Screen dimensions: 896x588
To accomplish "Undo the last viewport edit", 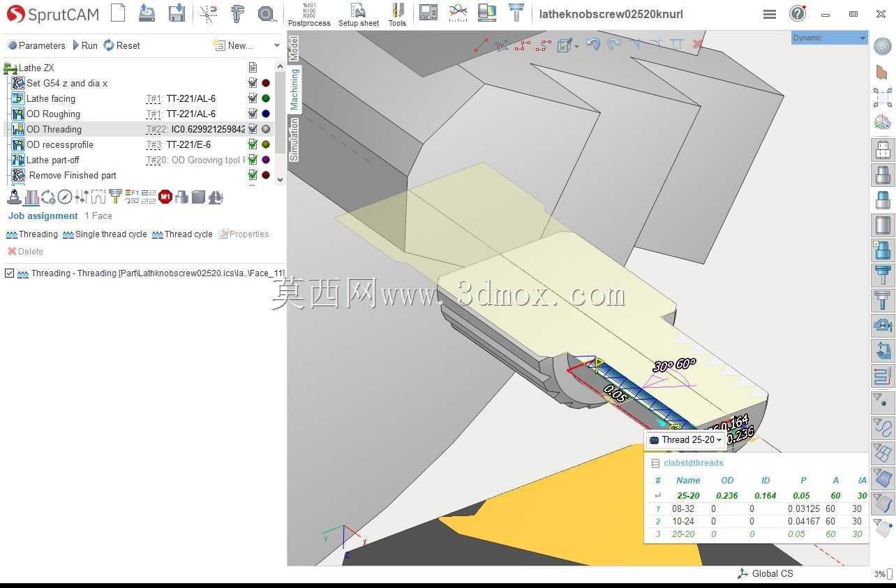I will 593,45.
